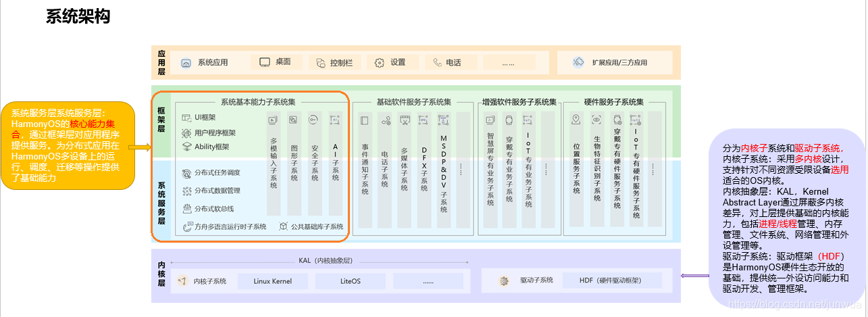Click the 系统应用 icon in the application layer

click(186, 63)
